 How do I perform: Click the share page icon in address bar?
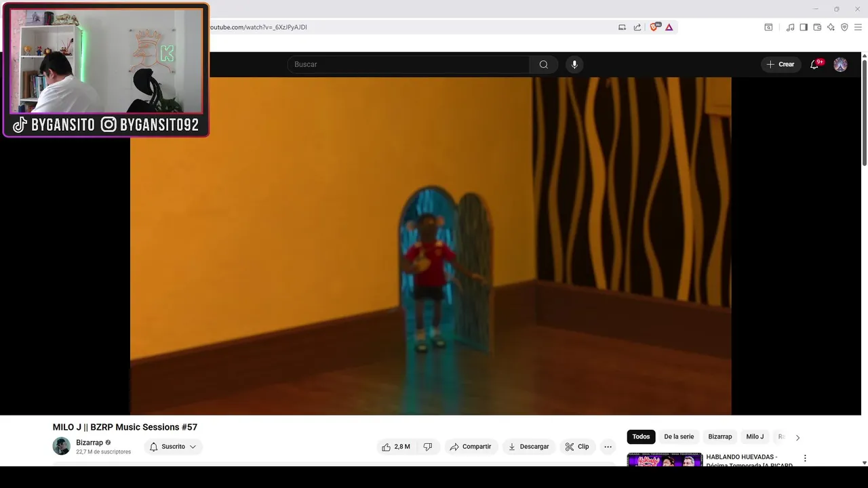coord(637,27)
